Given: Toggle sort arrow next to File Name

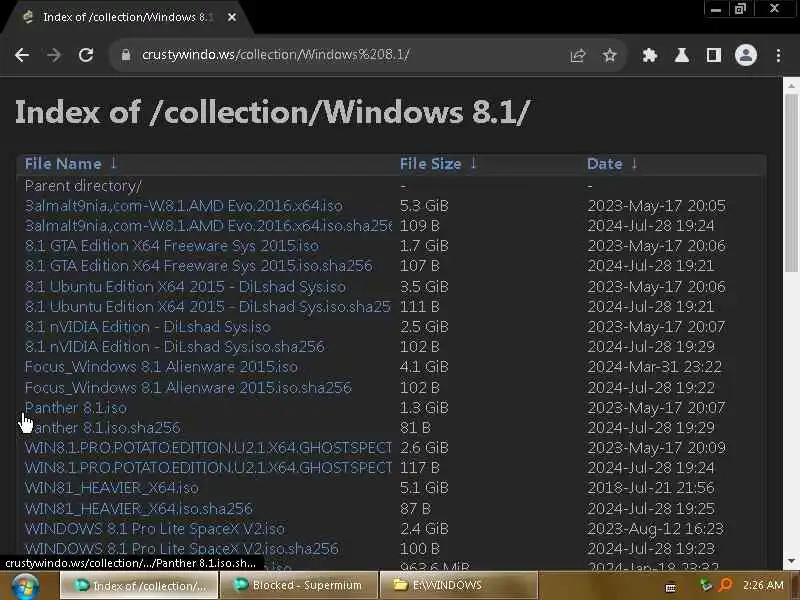Looking at the screenshot, I should (114, 163).
